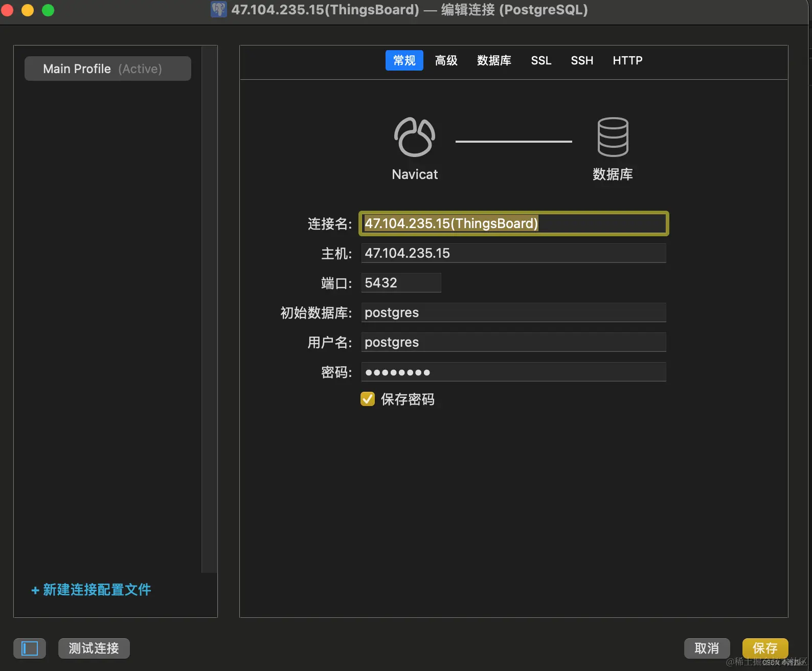Click the 保存密码 label text

point(408,399)
